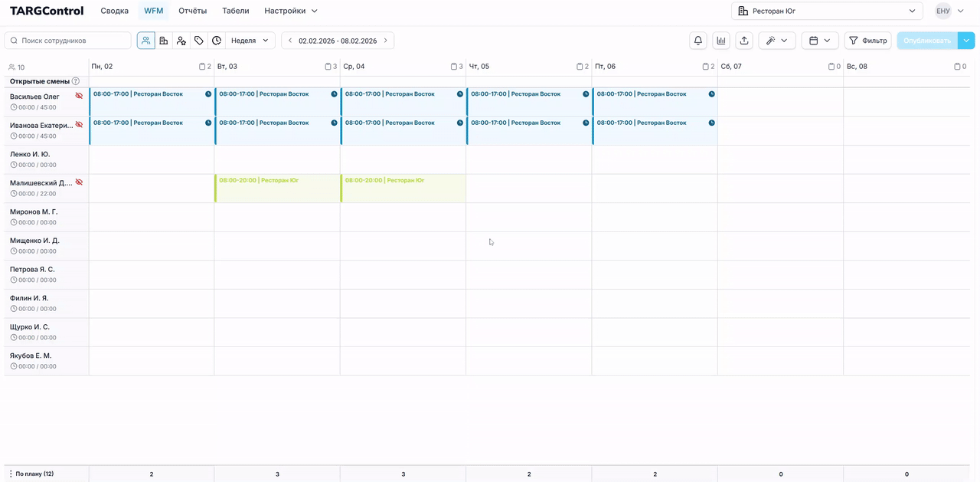
Task: Switch to the building/locations view icon
Action: tap(163, 41)
